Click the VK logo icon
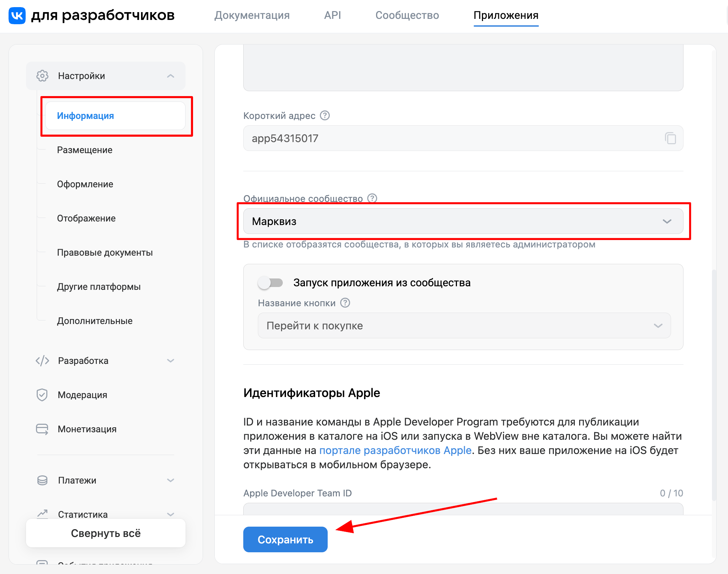 click(17, 15)
